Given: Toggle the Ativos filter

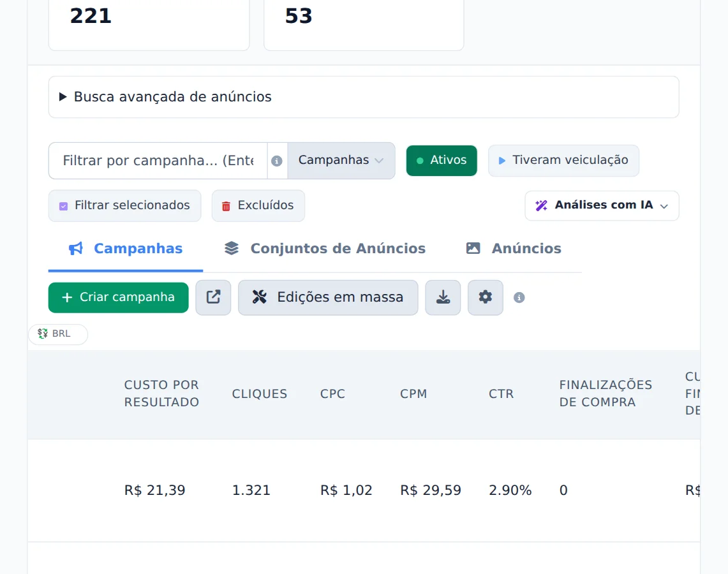Looking at the screenshot, I should (x=442, y=161).
